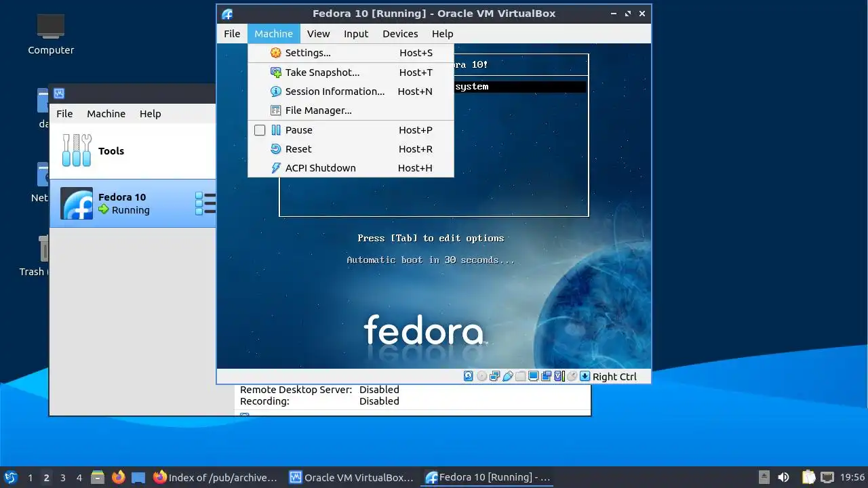The height and width of the screenshot is (488, 868).
Task: Select the Tools entry in VirtualBox Manager
Action: 133,151
